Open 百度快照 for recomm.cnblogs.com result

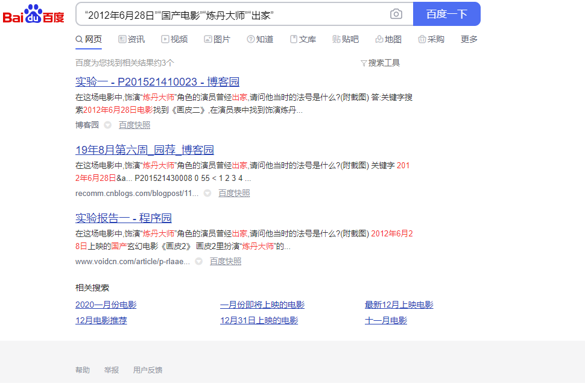(x=234, y=193)
